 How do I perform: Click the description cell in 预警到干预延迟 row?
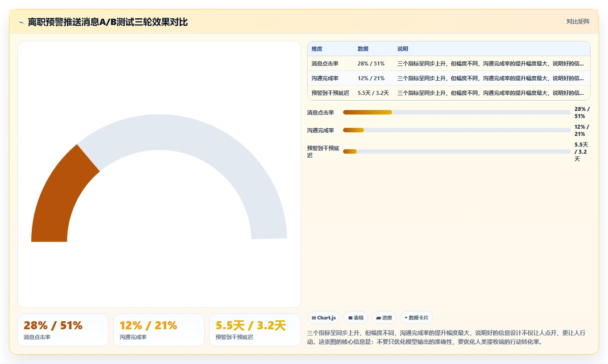pyautogui.click(x=492, y=93)
